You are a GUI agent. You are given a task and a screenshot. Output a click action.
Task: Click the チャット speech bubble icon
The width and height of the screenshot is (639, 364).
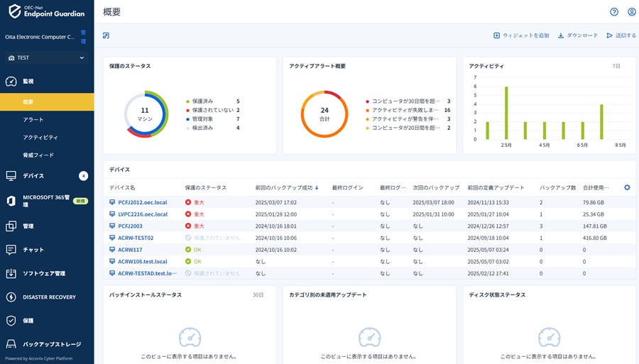11,250
